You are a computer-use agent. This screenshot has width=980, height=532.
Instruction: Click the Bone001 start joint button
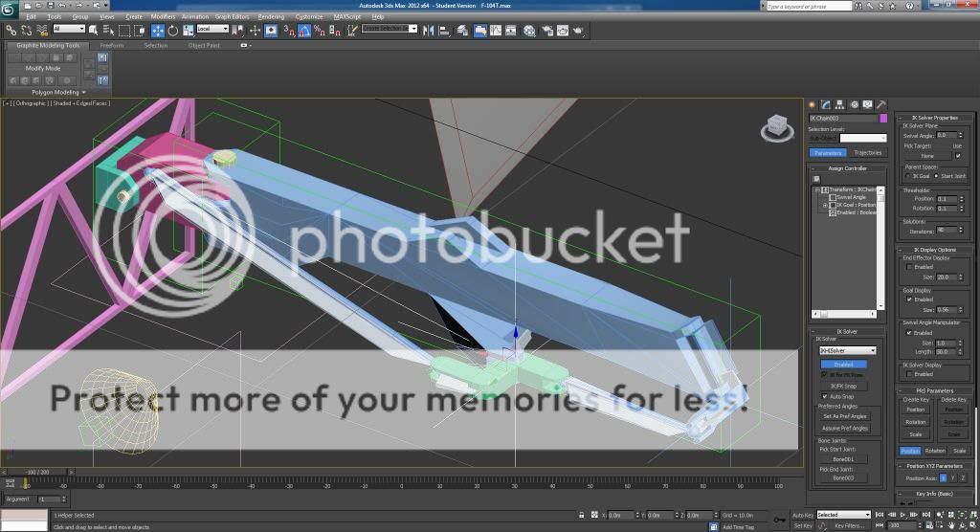pyautogui.click(x=842, y=459)
